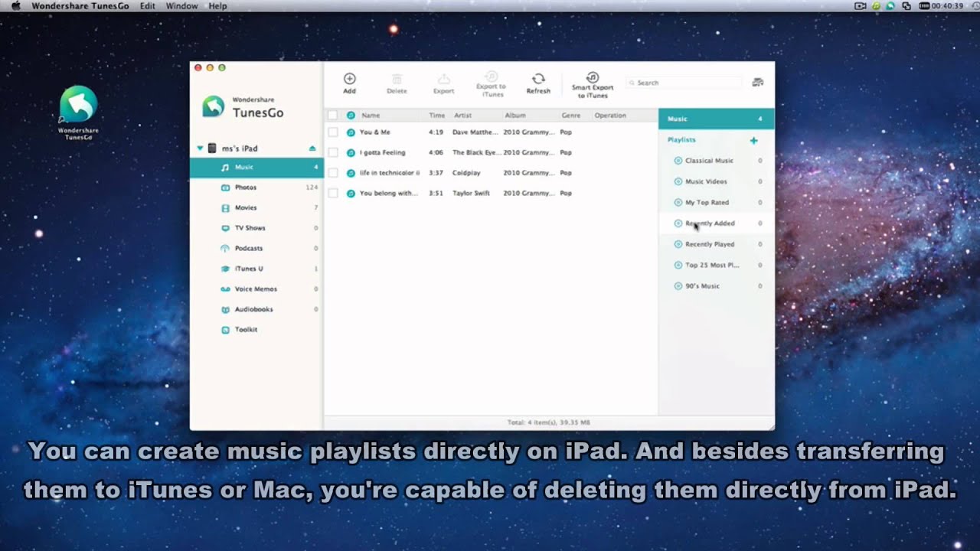980x551 pixels.
Task: Select the Music tab in the right panel
Action: click(x=717, y=119)
